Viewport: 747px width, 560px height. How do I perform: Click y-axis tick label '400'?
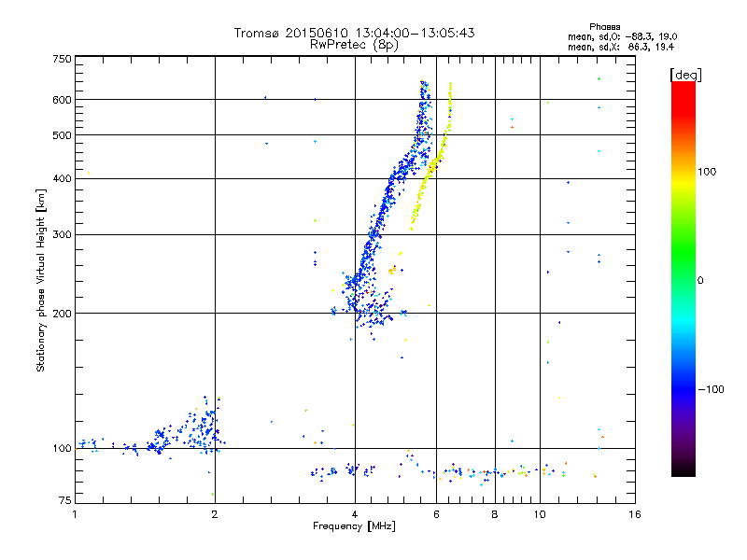(62, 179)
